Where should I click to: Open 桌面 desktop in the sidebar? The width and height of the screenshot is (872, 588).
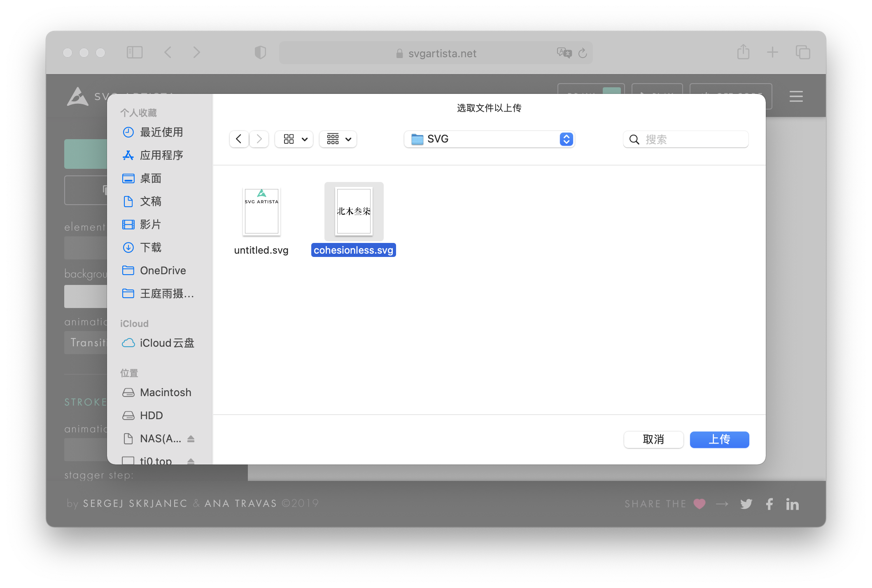coord(151,178)
